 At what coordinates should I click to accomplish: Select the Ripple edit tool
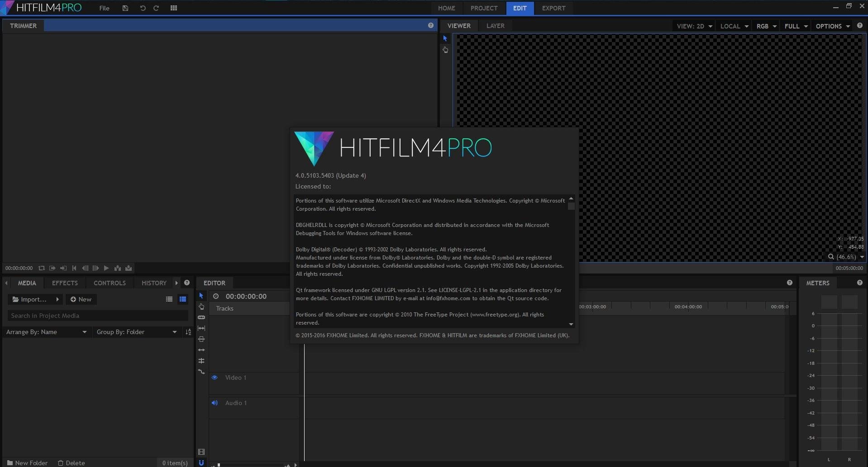coord(201,350)
